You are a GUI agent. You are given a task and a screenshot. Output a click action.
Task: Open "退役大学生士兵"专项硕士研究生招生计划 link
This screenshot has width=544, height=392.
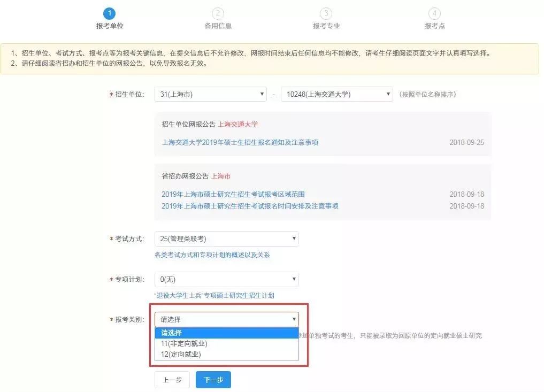coord(214,295)
